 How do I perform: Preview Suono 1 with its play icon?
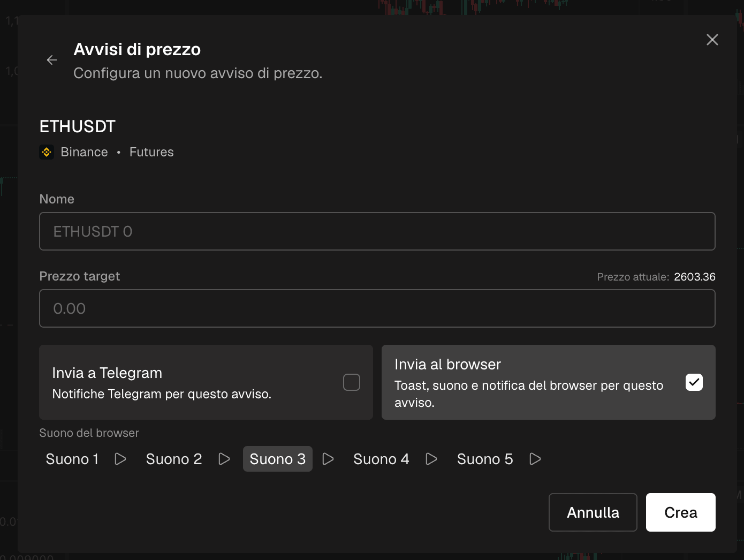click(x=120, y=459)
